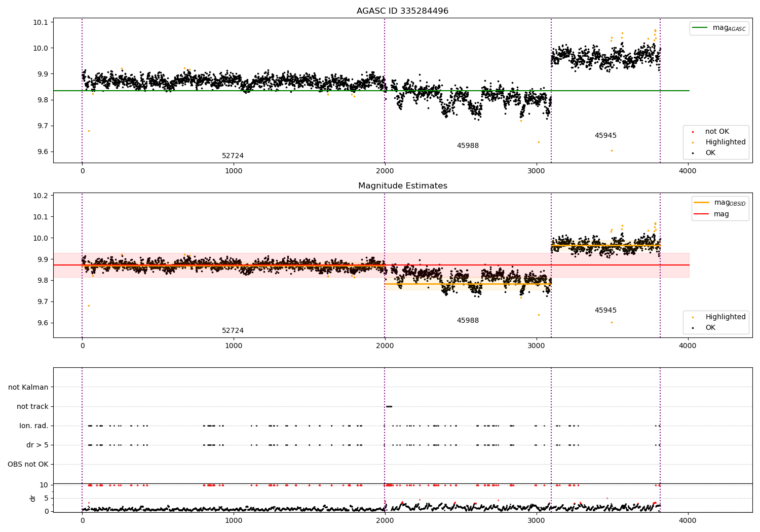Click the 10.2 y-tick of Magnitude Estimates plot
The height and width of the screenshot is (532, 760).
[x=41, y=196]
